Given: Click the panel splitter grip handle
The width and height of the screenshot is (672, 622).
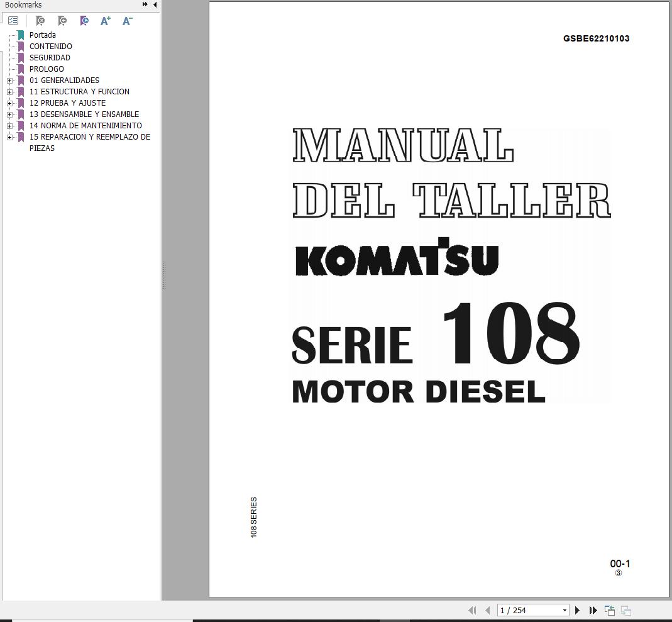Looking at the screenshot, I should pyautogui.click(x=163, y=275).
